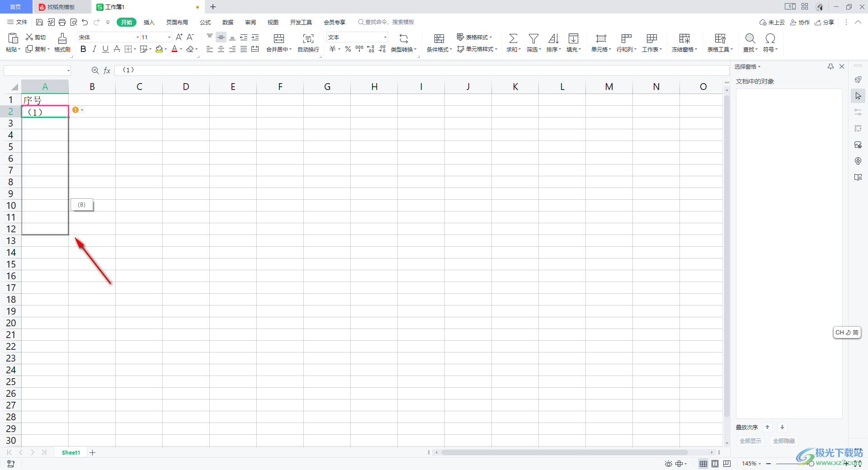Select the Format Painter brush

click(62, 38)
